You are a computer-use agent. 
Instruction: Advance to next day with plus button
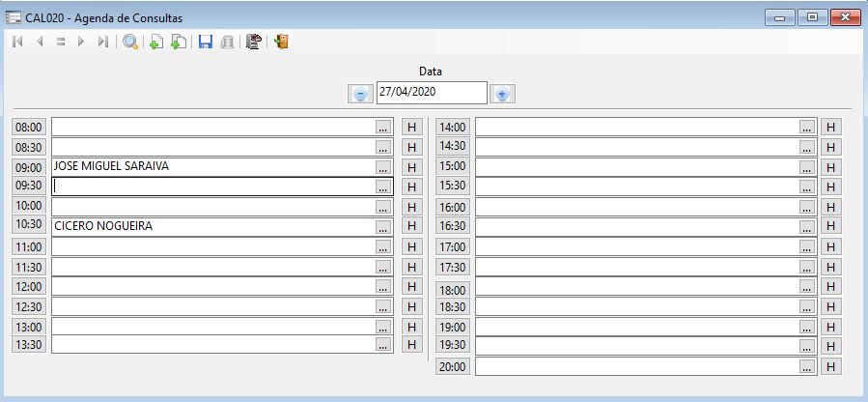(502, 94)
